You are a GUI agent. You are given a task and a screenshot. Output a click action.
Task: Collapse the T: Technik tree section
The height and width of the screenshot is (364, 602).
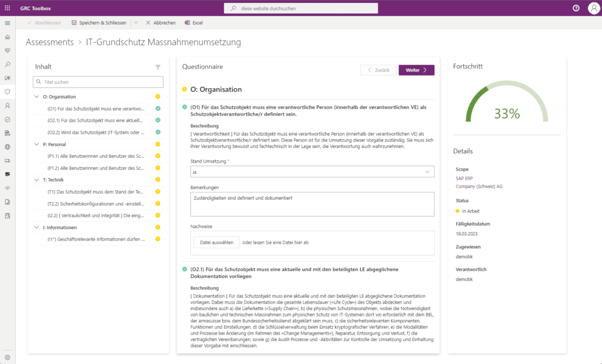point(36,180)
